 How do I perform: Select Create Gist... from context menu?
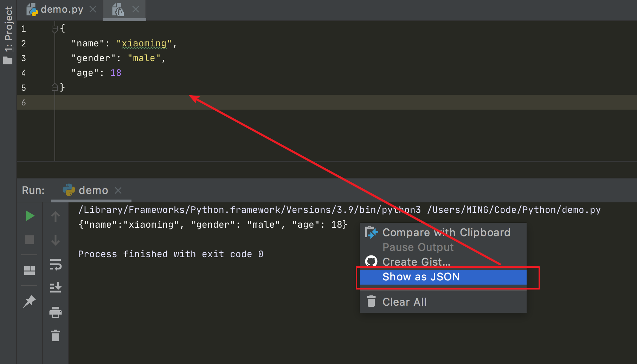click(416, 262)
